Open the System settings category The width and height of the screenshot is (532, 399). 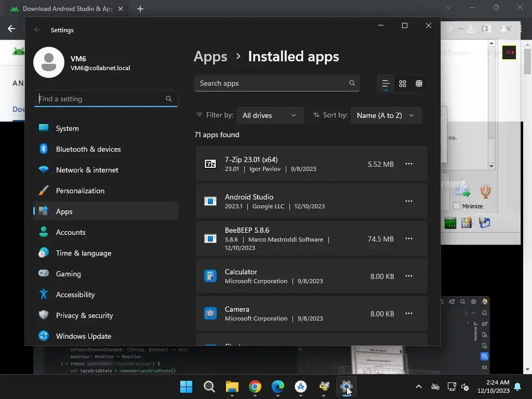click(106, 128)
